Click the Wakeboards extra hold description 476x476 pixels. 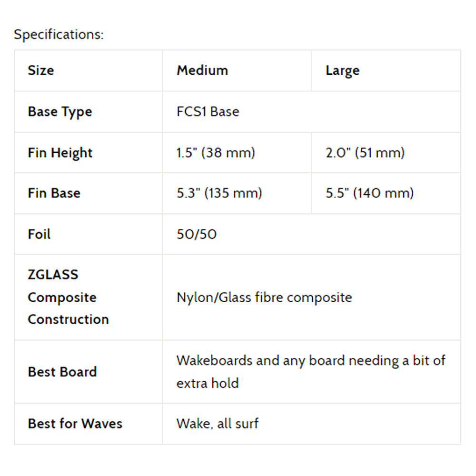point(311,372)
